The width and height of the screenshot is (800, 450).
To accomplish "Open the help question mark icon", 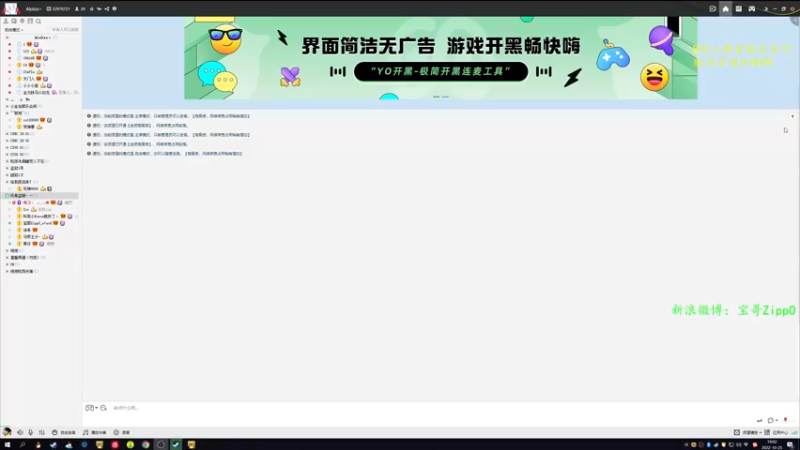I will click(114, 9).
